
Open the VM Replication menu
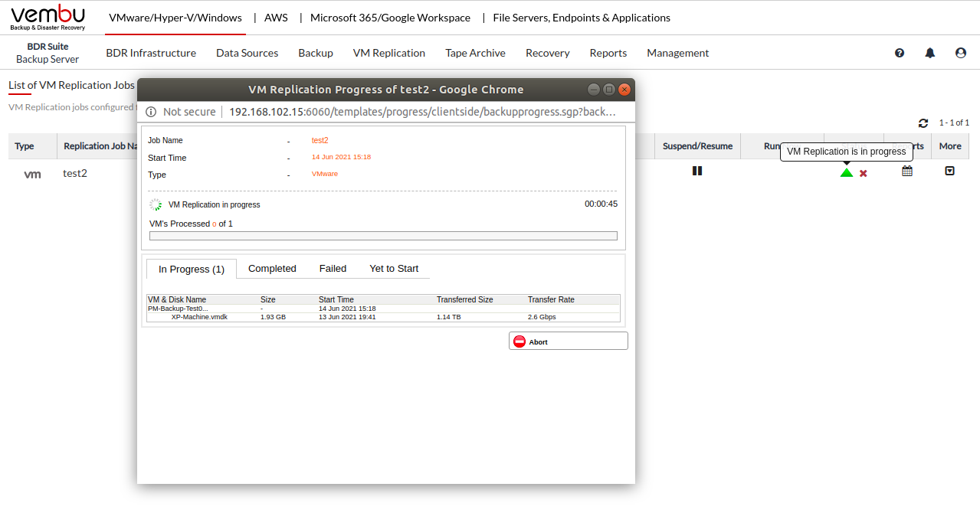tap(388, 53)
